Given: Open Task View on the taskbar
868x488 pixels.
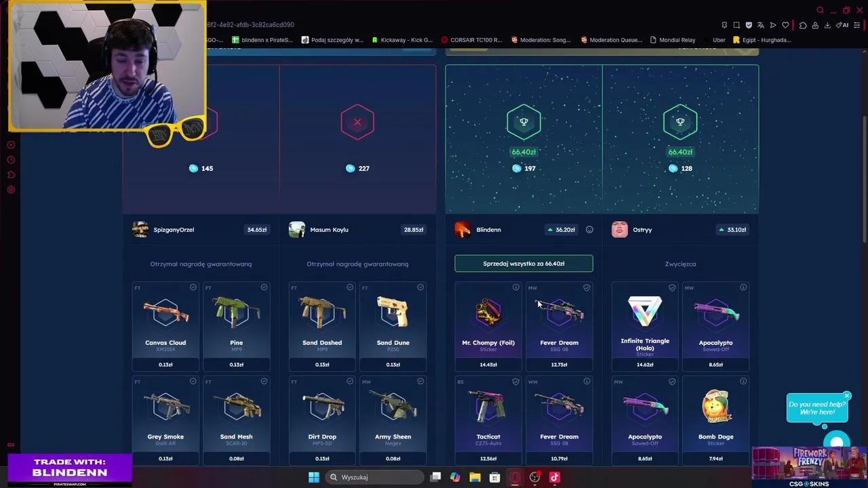Looking at the screenshot, I should click(436, 477).
